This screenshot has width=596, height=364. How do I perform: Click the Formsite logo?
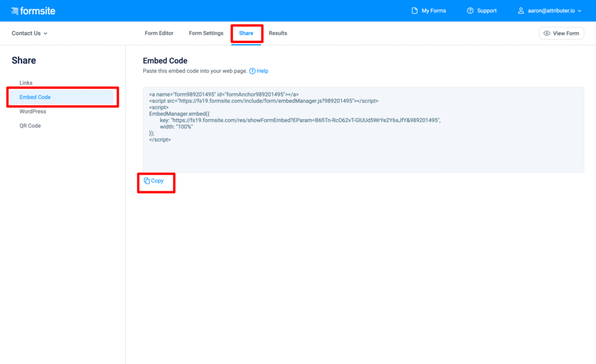33,10
